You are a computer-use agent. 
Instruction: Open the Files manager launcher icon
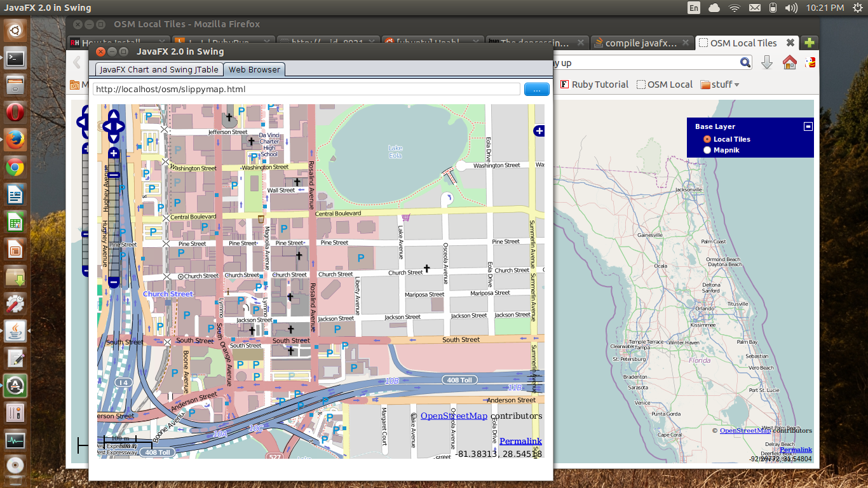[15, 85]
